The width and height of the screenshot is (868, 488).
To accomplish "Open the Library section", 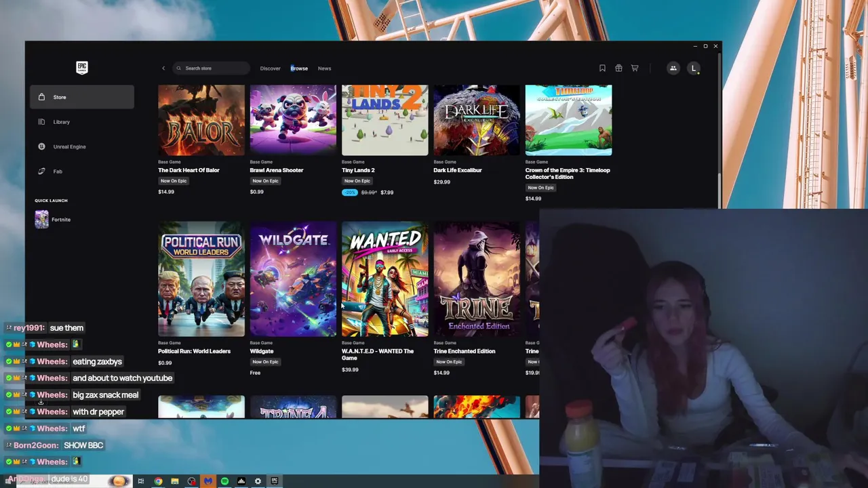I will (82, 122).
